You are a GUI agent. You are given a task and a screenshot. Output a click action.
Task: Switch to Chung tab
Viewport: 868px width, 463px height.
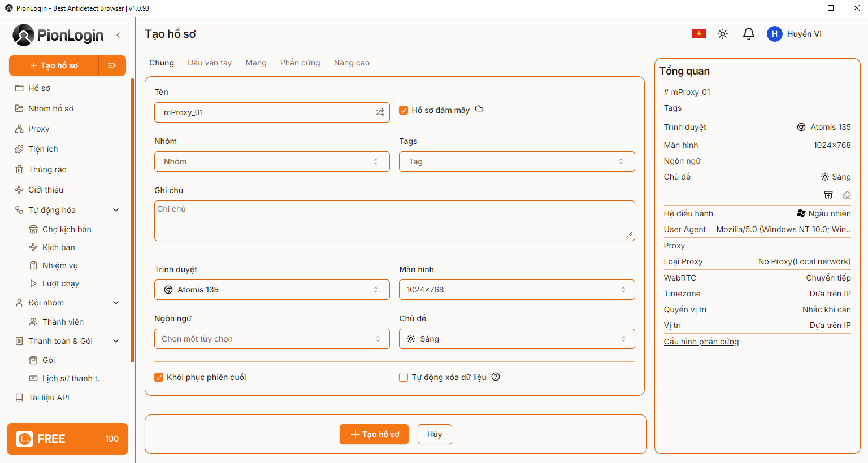coord(162,63)
